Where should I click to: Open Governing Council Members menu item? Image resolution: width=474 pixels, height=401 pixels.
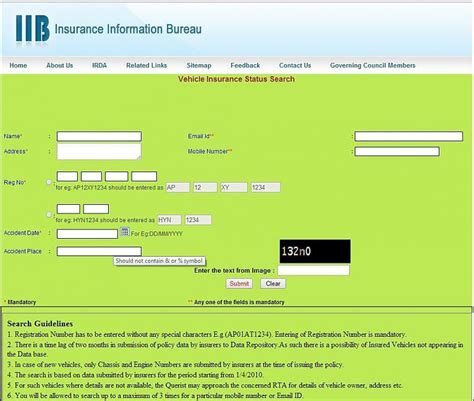coord(373,65)
